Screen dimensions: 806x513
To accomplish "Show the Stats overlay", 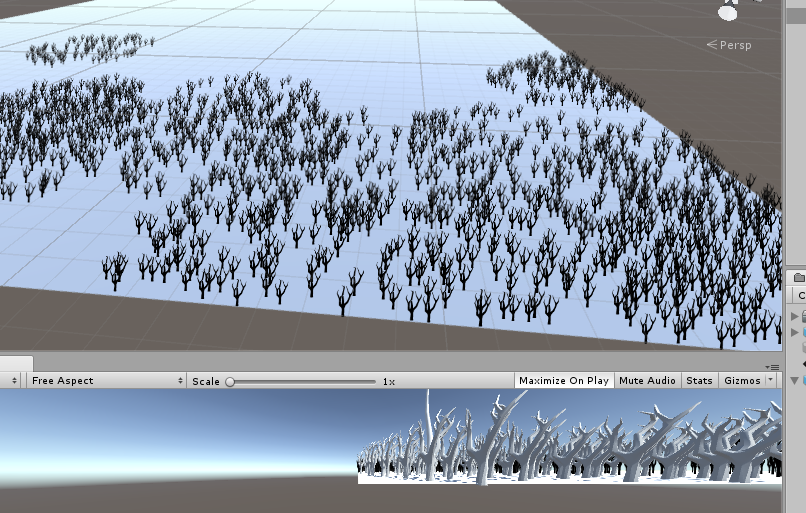I will point(699,381).
